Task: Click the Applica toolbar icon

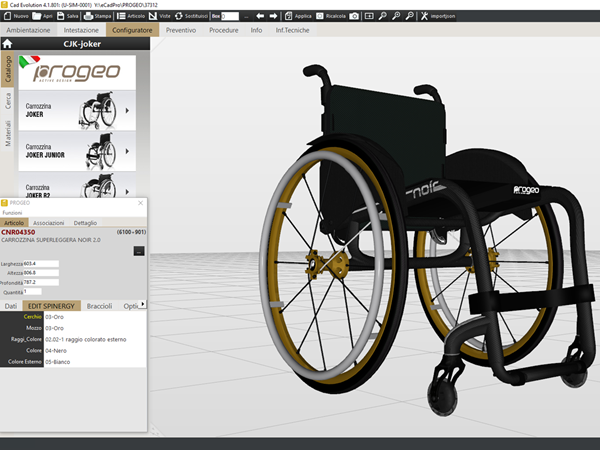Action: pyautogui.click(x=289, y=16)
